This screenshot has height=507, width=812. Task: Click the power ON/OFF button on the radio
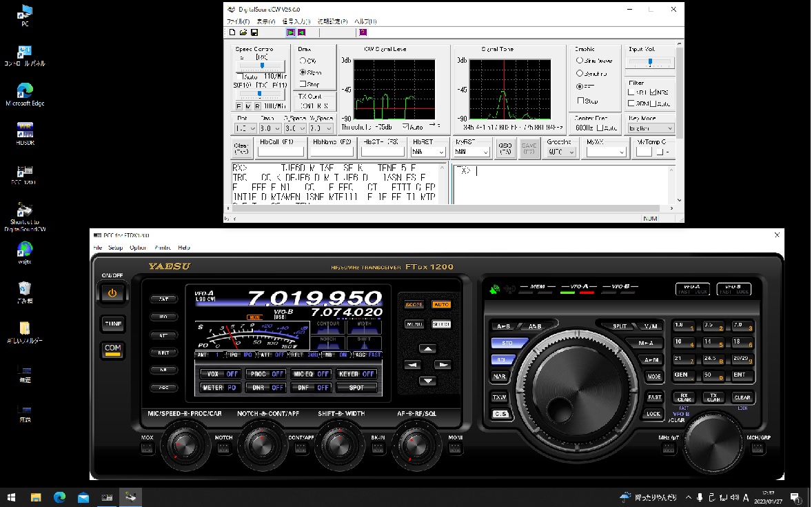point(112,293)
